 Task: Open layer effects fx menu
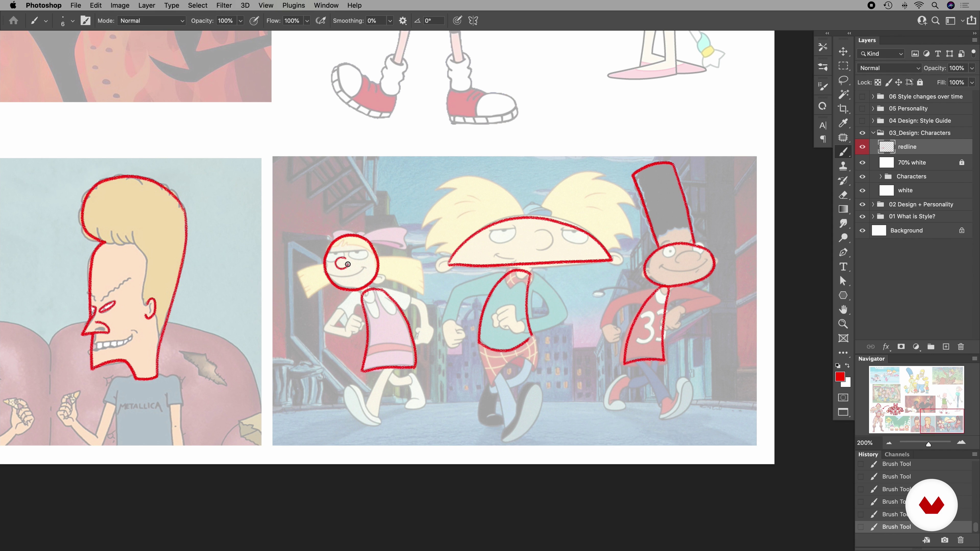coord(886,347)
